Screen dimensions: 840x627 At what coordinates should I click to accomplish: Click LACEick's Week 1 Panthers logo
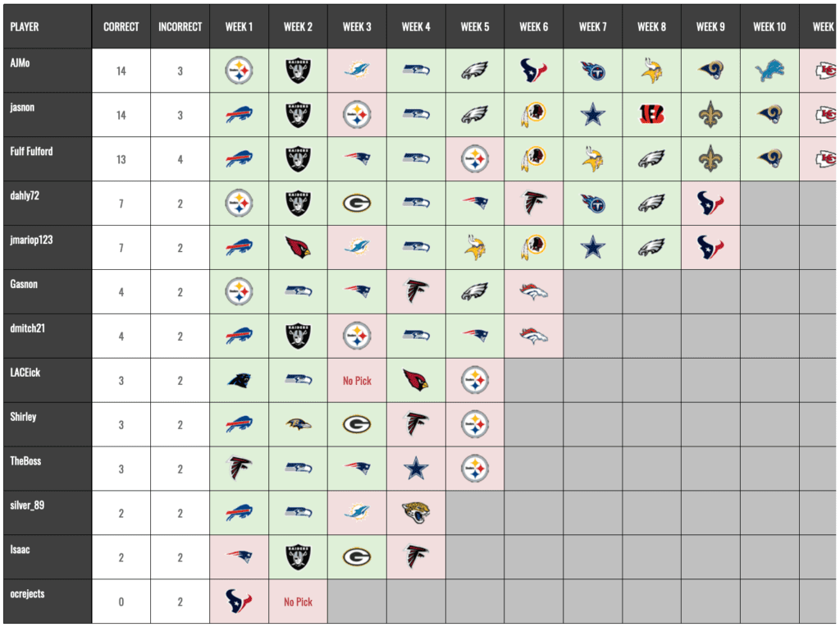click(239, 380)
